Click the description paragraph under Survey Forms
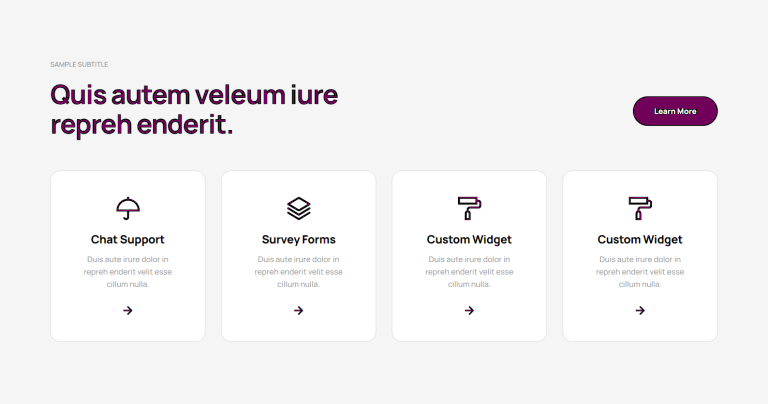The image size is (768, 404). coord(298,272)
